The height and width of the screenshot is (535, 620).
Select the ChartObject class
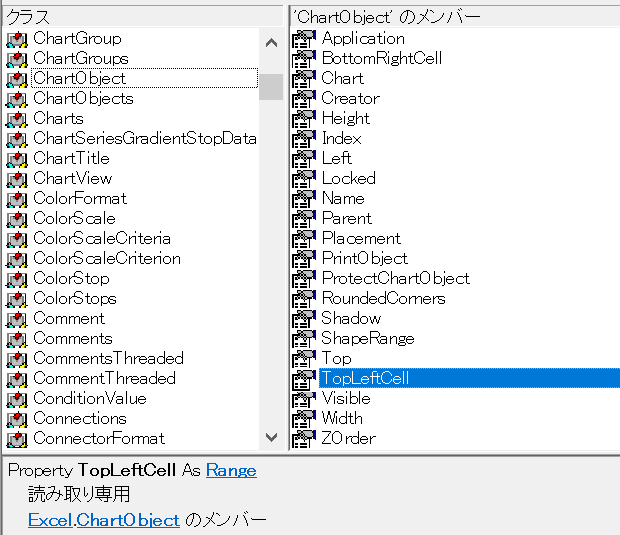(x=144, y=78)
